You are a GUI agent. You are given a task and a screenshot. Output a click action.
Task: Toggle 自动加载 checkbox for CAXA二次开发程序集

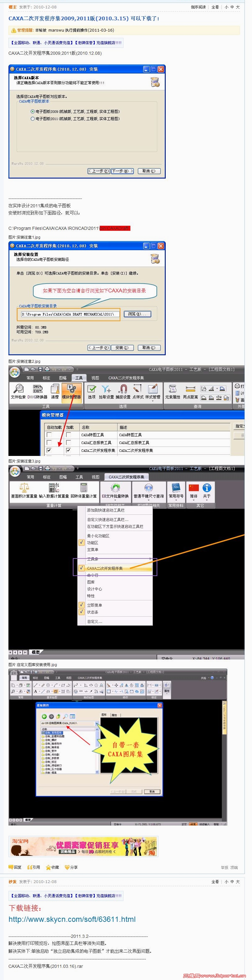click(49, 450)
